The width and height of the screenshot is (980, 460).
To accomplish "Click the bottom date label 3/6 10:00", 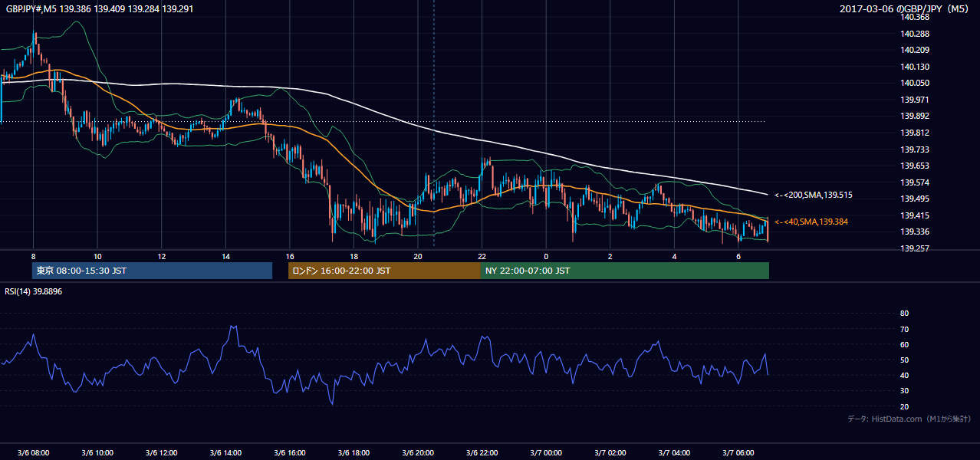I will [97, 452].
